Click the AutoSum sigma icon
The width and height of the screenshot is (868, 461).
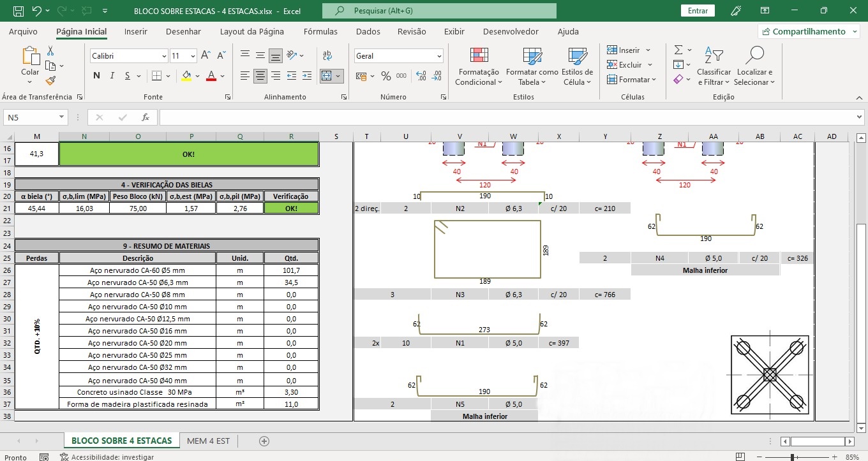(x=678, y=50)
